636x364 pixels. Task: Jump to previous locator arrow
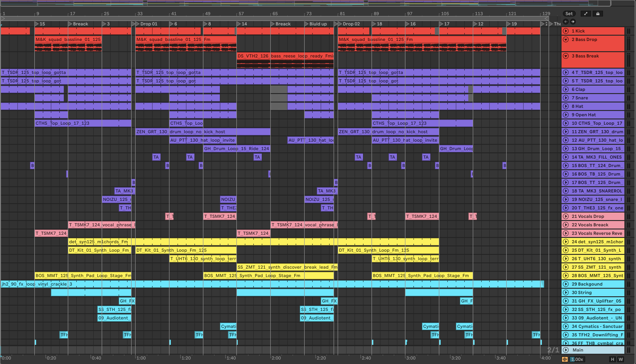(x=566, y=22)
